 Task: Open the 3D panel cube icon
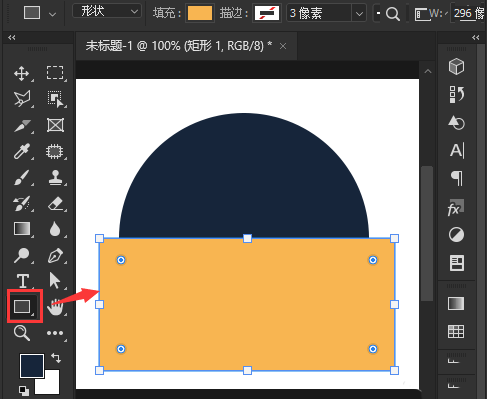coord(456,66)
